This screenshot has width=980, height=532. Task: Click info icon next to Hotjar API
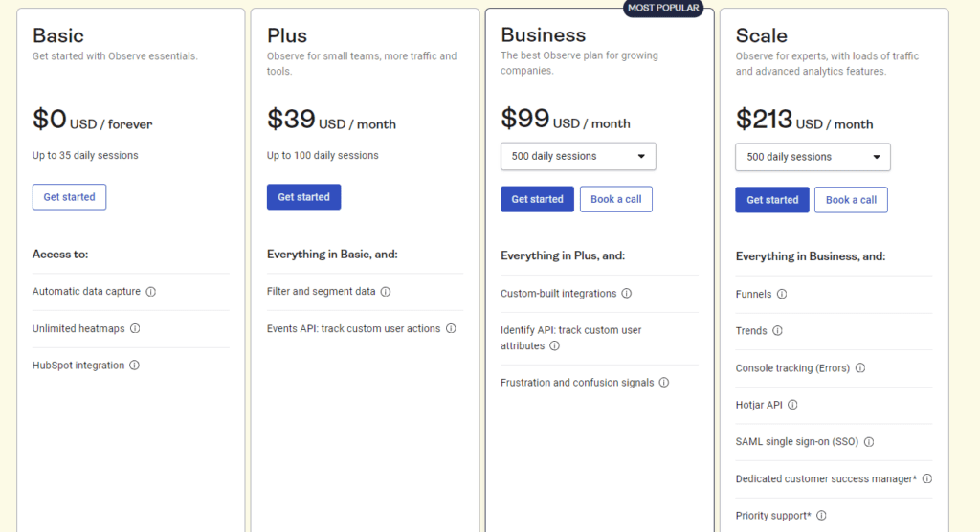pos(792,405)
